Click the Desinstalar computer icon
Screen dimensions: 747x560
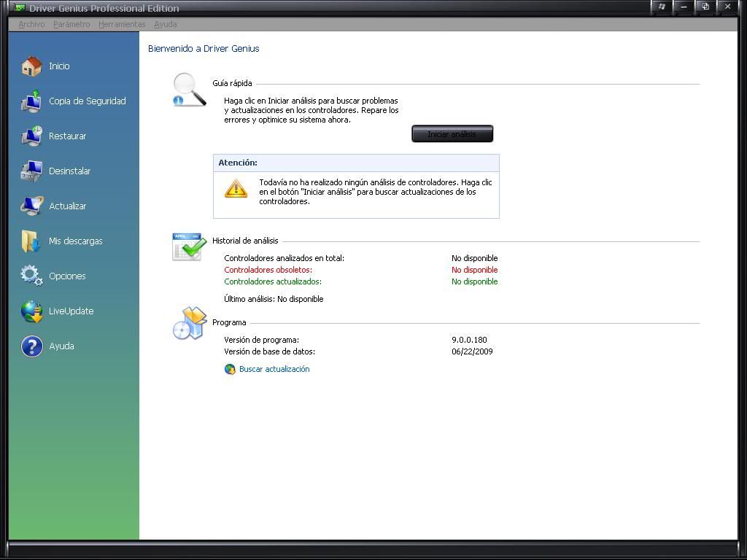point(31,171)
